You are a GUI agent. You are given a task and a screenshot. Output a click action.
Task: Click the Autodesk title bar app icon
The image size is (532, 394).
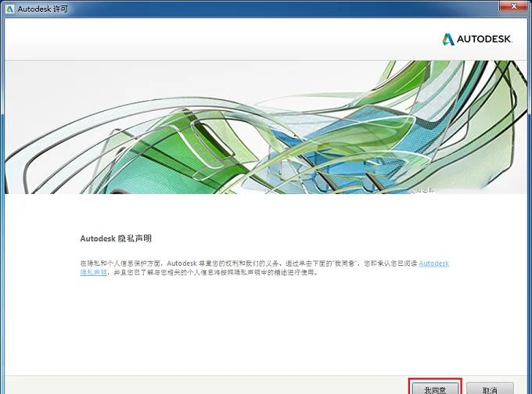coord(9,9)
